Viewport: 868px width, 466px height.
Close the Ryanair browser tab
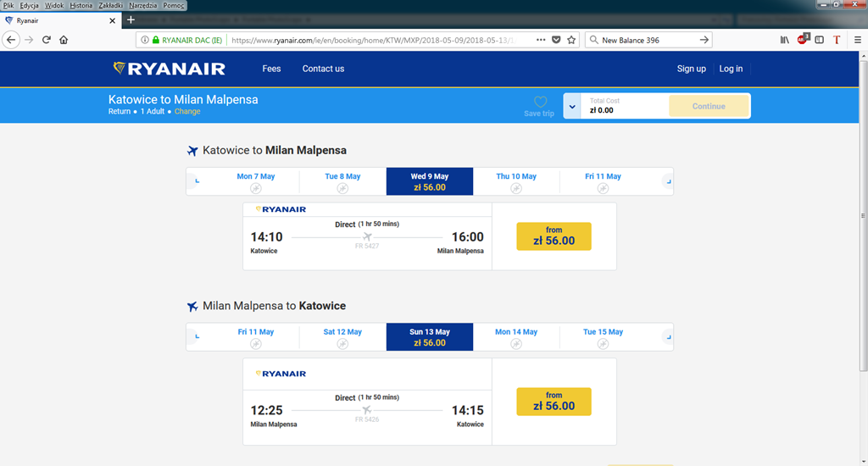[x=113, y=20]
